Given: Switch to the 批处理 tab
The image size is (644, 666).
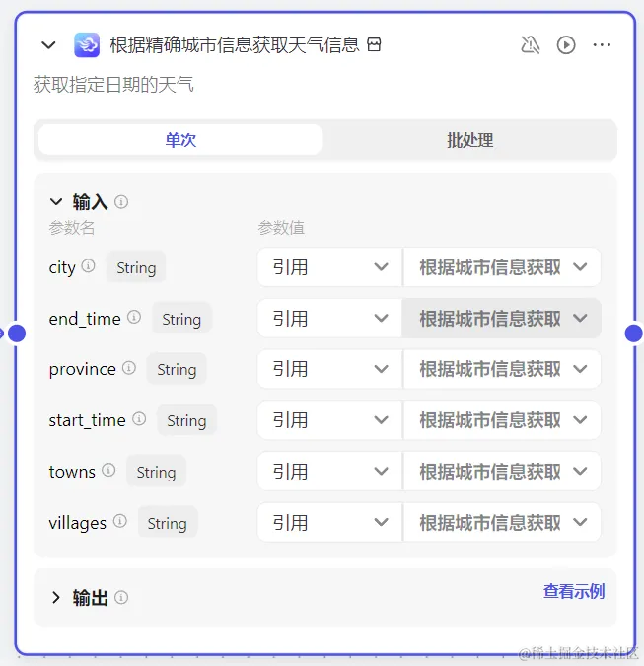Looking at the screenshot, I should pos(469,140).
